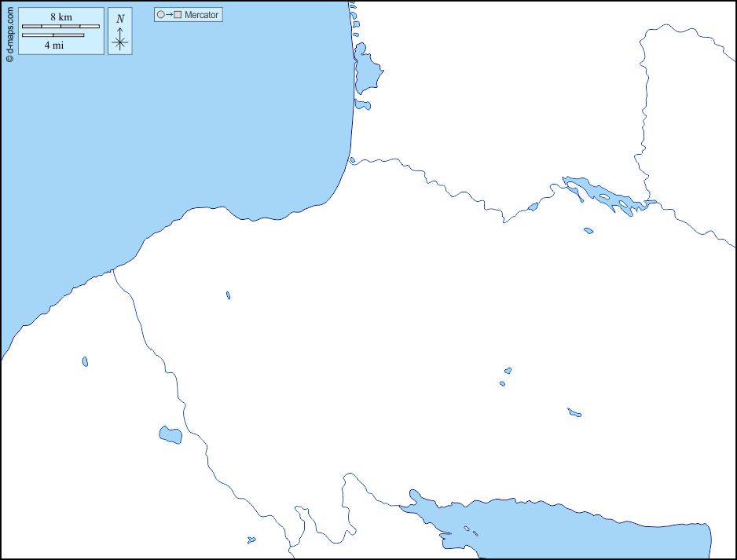Click the kilometer scale bar graphic
Image resolution: width=737 pixels, height=560 pixels.
pos(60,27)
